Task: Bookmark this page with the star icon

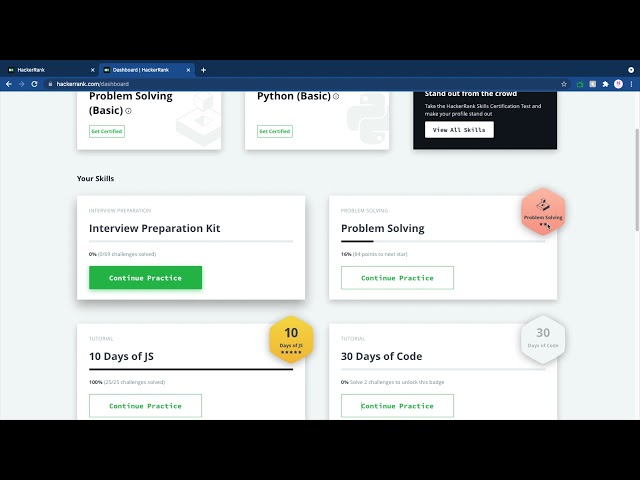Action: tap(564, 84)
